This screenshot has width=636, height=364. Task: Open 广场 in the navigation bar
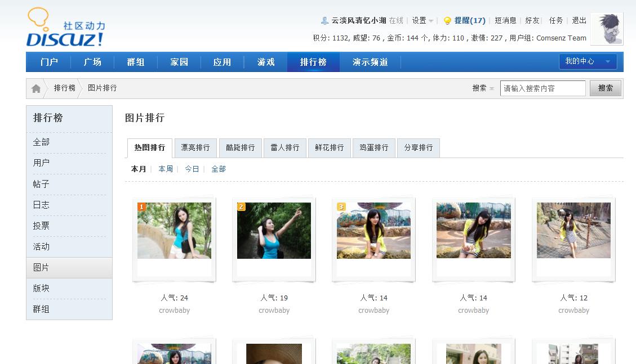92,62
